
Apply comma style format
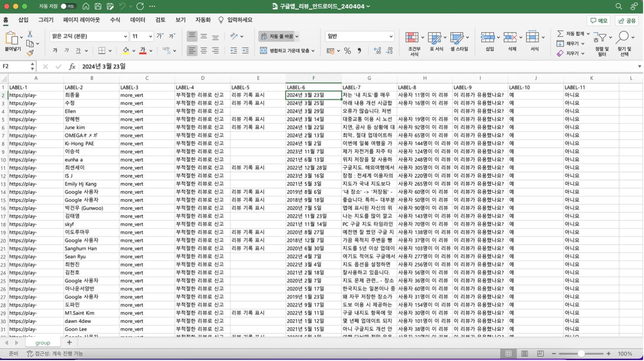click(x=359, y=51)
